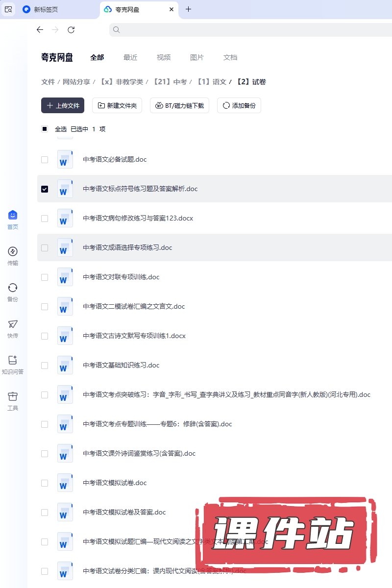Click the 新建文件夹 button
The image size is (392, 588).
coord(117,105)
